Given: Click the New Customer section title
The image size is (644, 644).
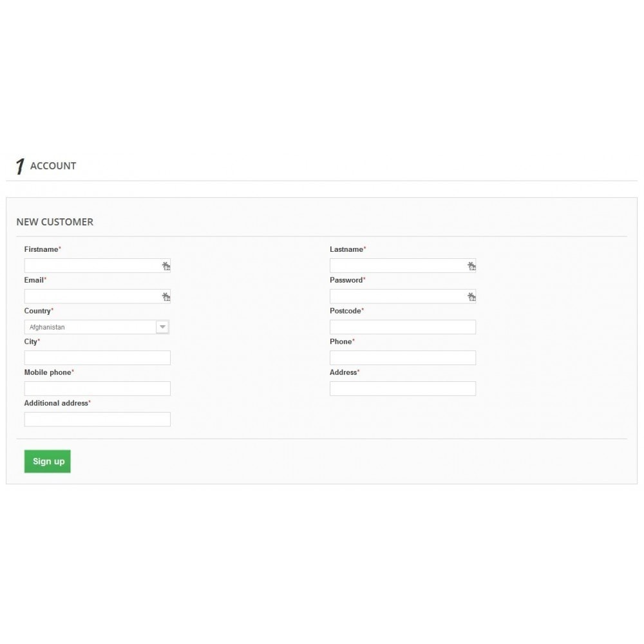Looking at the screenshot, I should point(55,222).
